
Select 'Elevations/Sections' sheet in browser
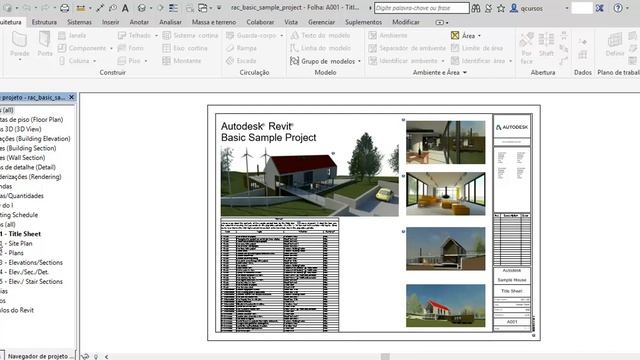(36, 262)
